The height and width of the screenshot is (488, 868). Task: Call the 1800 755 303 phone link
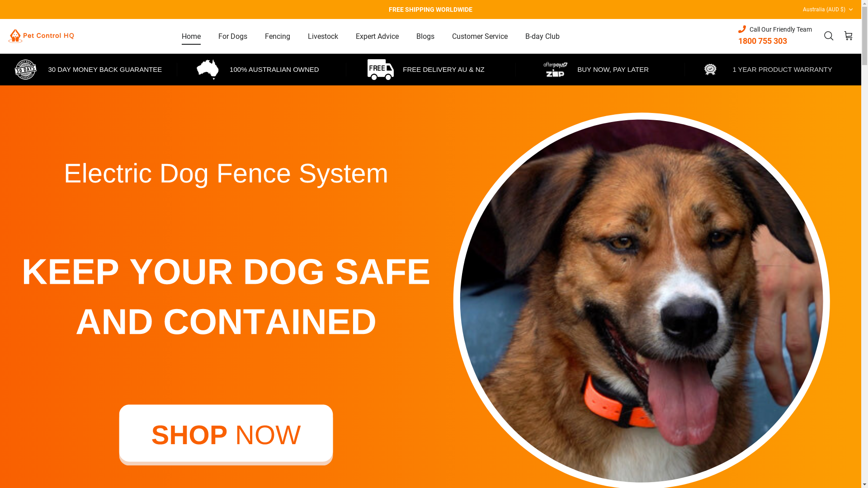click(x=763, y=41)
